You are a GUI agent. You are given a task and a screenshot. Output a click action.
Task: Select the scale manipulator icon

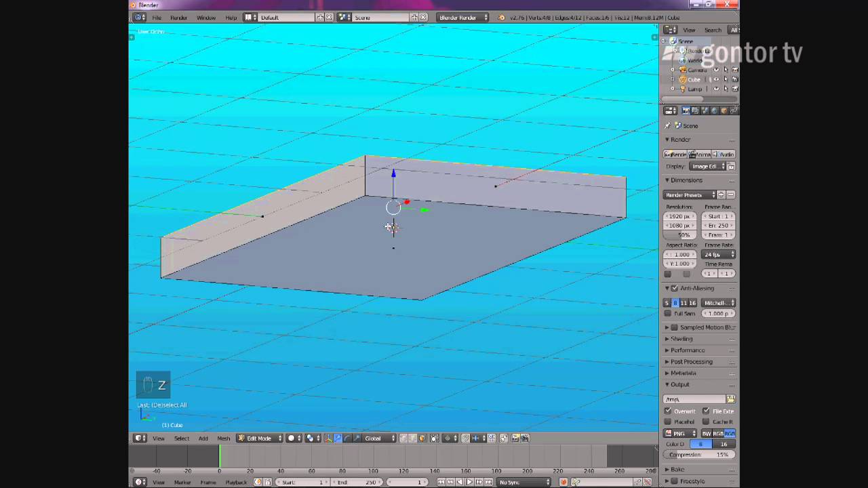(x=357, y=438)
